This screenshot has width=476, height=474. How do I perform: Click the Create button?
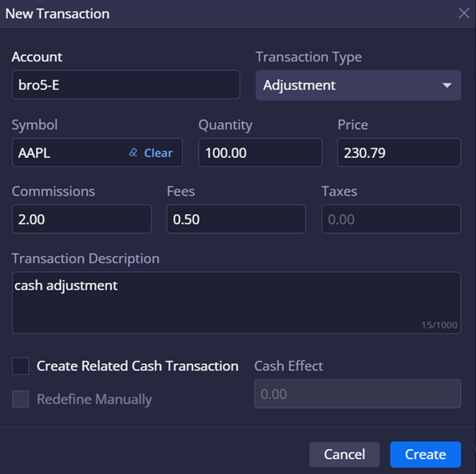[426, 454]
